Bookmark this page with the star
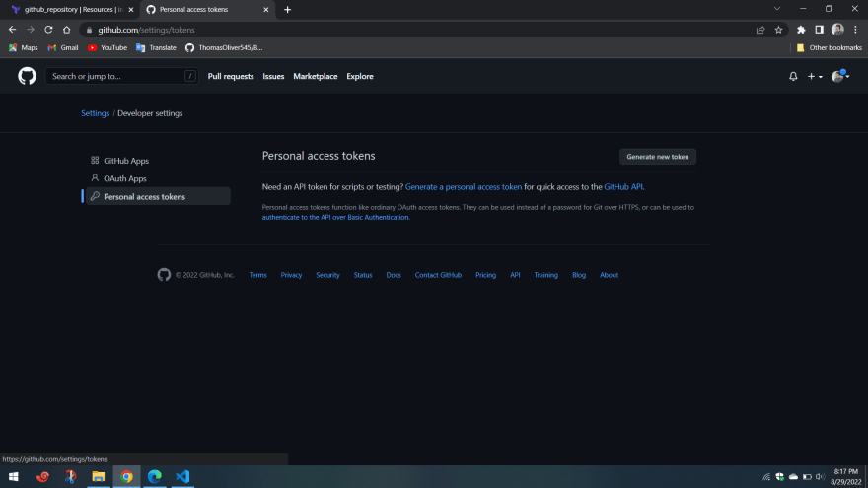The height and width of the screenshot is (488, 868). pos(778,30)
